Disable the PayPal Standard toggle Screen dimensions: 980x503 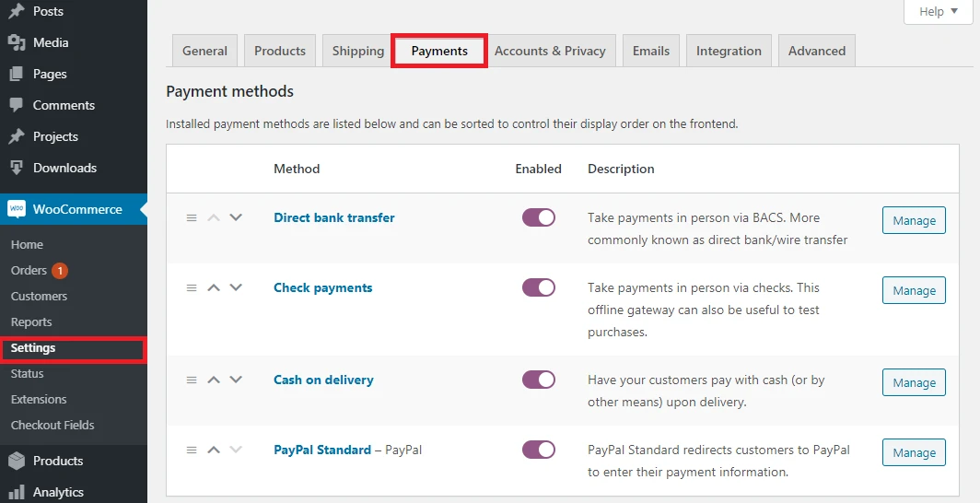coord(539,450)
